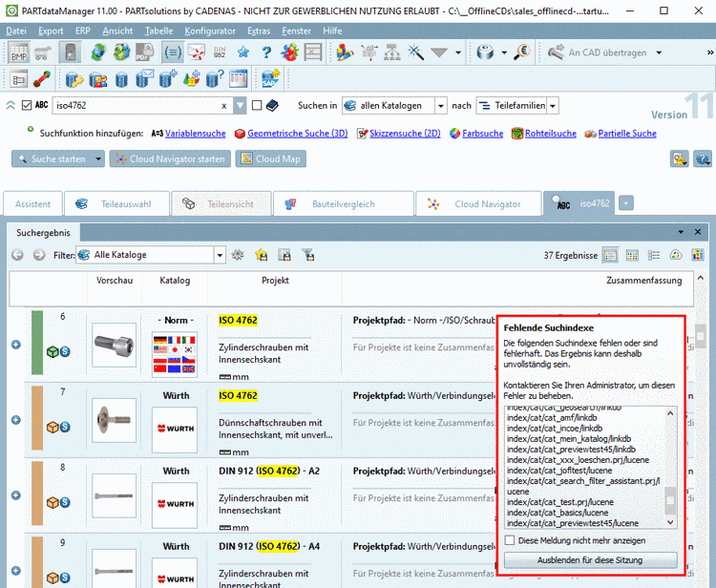
Task: Click the blue star favorites icon
Action: click(242, 52)
